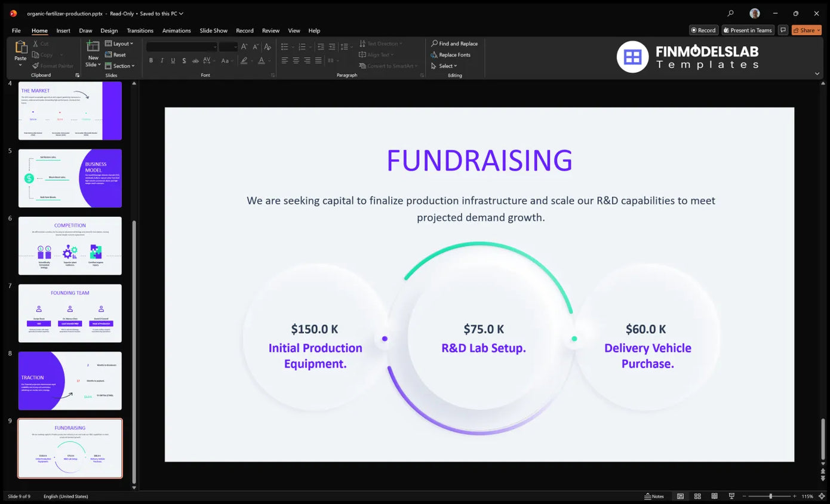The height and width of the screenshot is (504, 830).
Task: Collapse the ribbon with the chevron
Action: 817,73
